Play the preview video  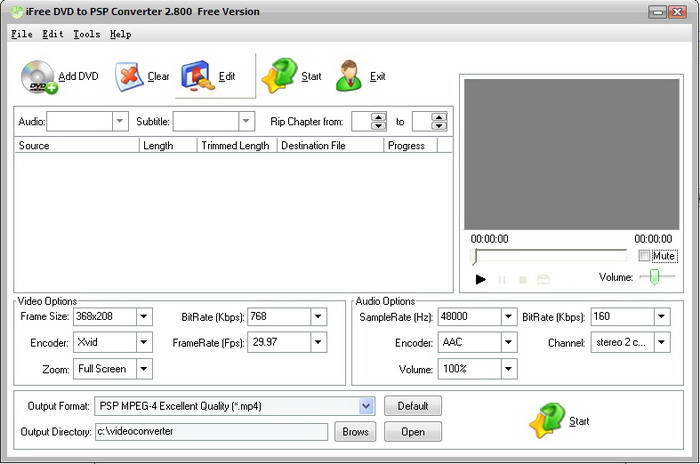pyautogui.click(x=480, y=280)
